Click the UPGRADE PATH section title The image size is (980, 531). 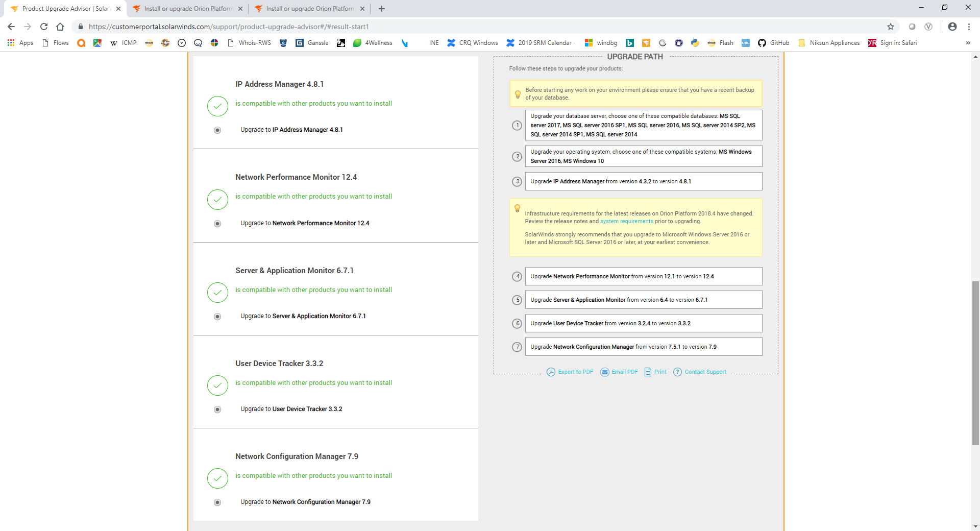point(635,57)
